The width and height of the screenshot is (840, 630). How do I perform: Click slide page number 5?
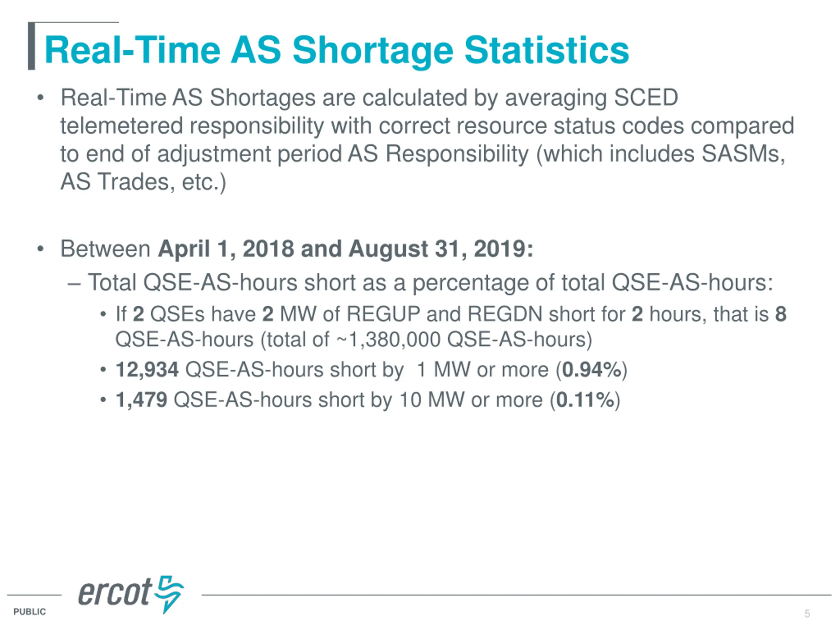(807, 614)
